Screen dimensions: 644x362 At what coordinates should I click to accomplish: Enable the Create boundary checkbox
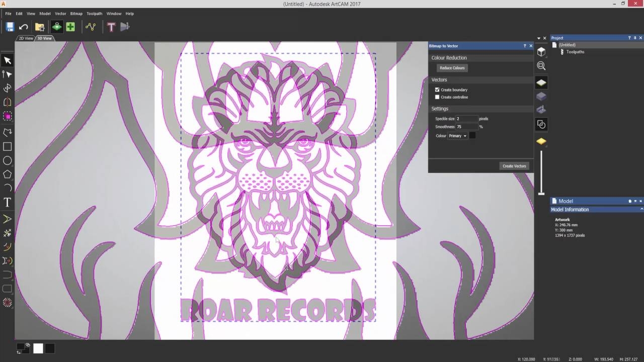tap(437, 89)
